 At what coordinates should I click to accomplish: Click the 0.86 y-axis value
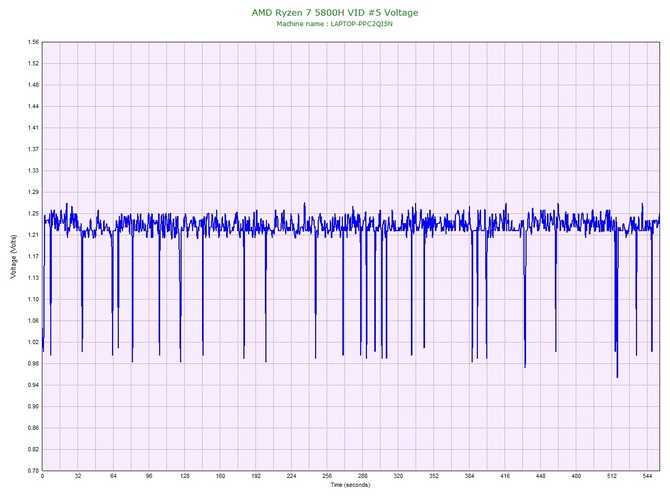pyautogui.click(x=33, y=428)
